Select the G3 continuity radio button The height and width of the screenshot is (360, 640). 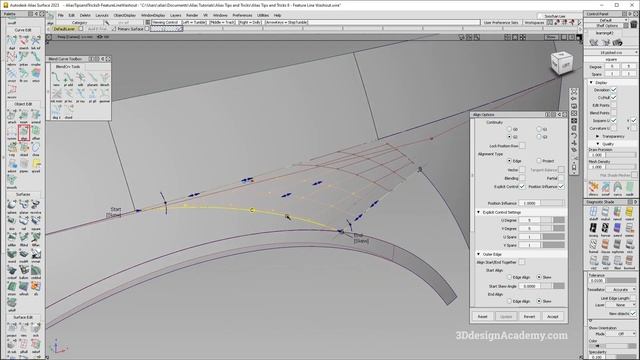[539, 137]
